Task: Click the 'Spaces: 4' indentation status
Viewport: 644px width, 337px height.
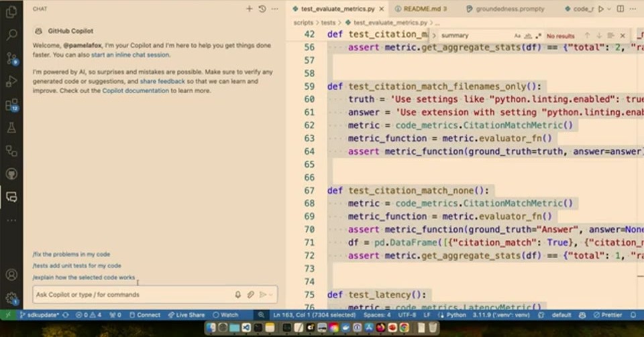Action: pos(377,315)
